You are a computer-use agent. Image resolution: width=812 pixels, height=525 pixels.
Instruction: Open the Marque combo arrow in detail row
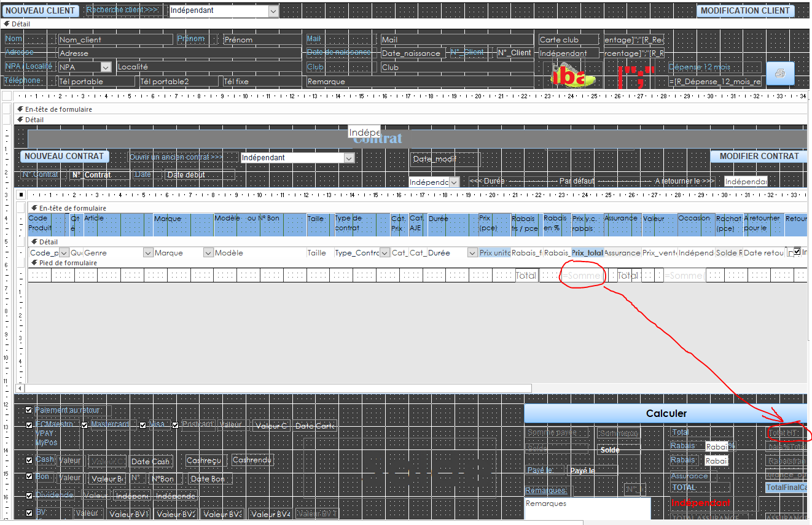[x=208, y=253]
